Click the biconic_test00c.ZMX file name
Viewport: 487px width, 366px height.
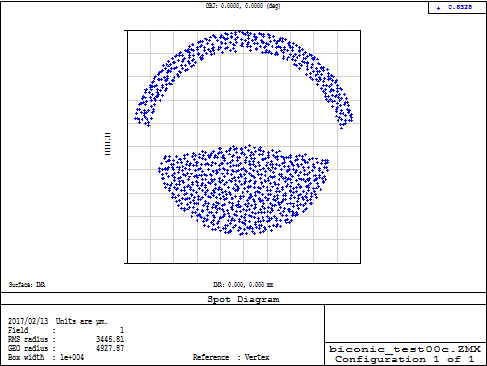point(405,349)
